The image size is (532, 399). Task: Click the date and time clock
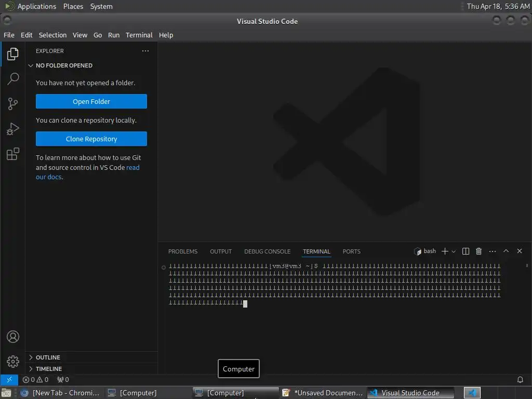498,6
